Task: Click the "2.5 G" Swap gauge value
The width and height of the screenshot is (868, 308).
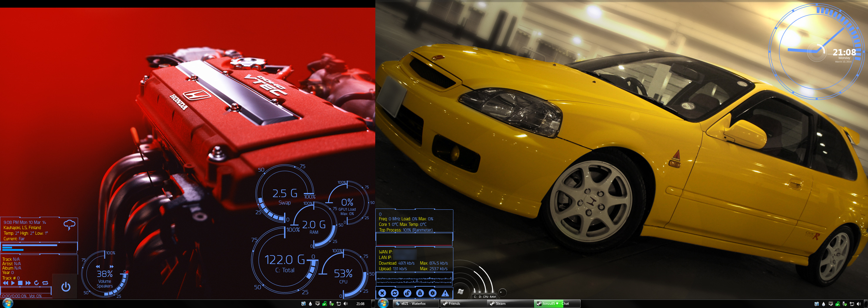Action: pyautogui.click(x=285, y=193)
